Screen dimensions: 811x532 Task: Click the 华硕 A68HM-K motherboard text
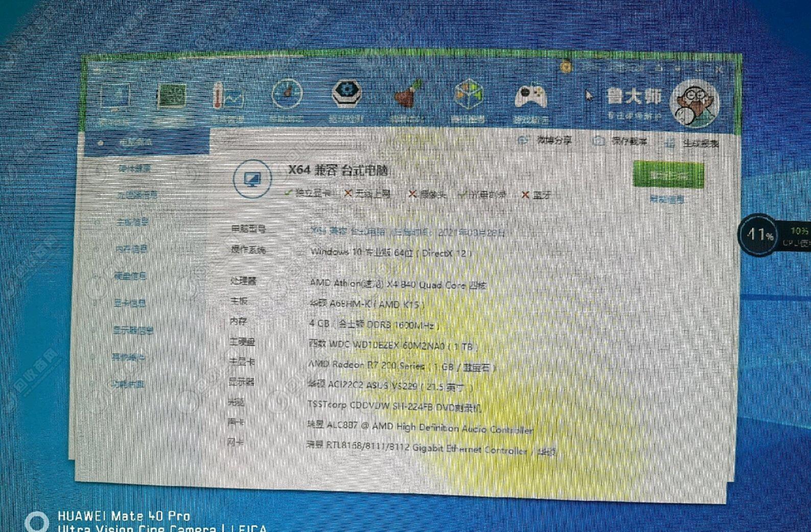[367, 304]
